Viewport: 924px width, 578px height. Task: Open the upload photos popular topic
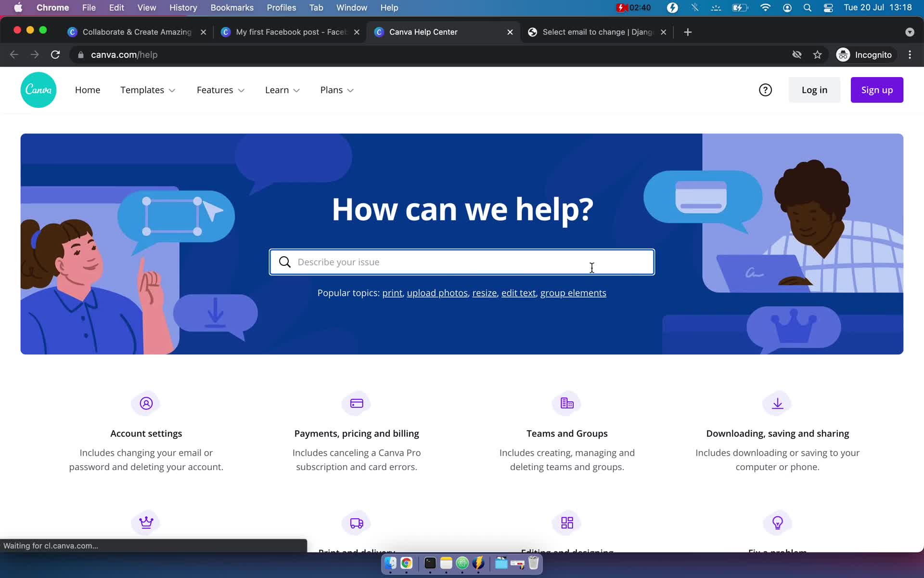437,293
